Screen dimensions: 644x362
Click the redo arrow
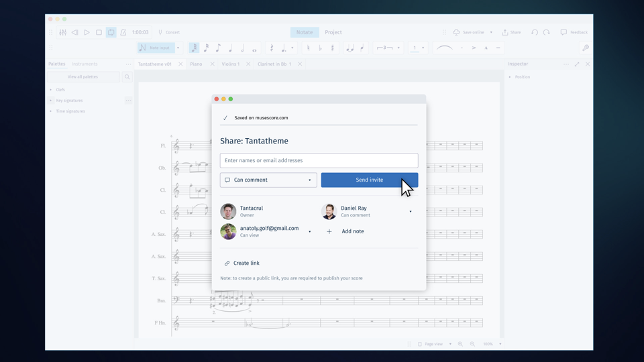(x=546, y=32)
